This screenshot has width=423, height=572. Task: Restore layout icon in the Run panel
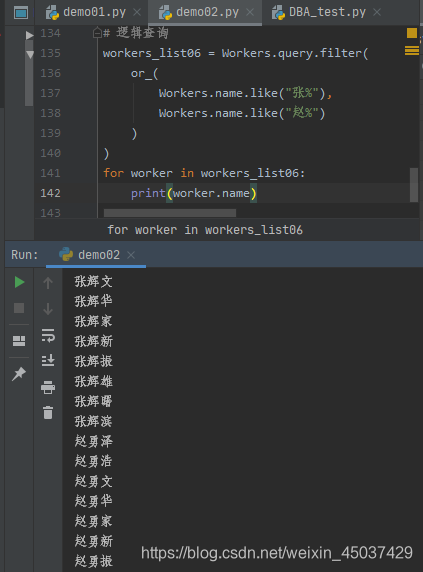19,341
